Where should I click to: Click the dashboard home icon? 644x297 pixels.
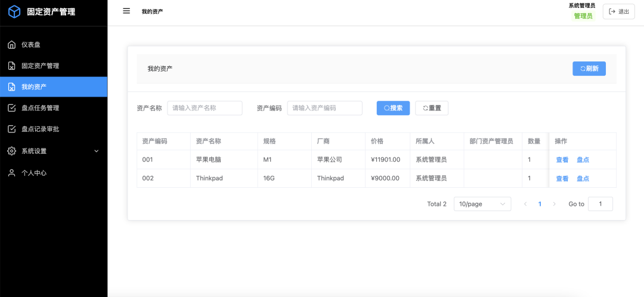pos(12,45)
